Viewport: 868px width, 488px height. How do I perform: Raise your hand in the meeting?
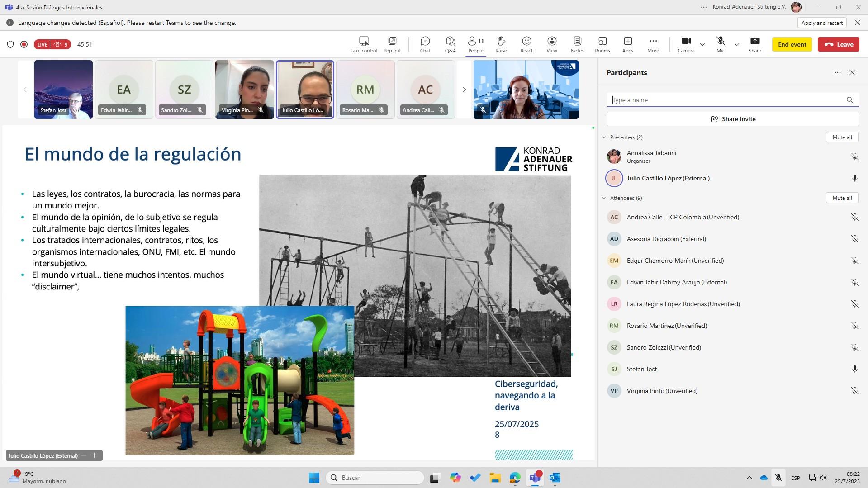point(501,44)
